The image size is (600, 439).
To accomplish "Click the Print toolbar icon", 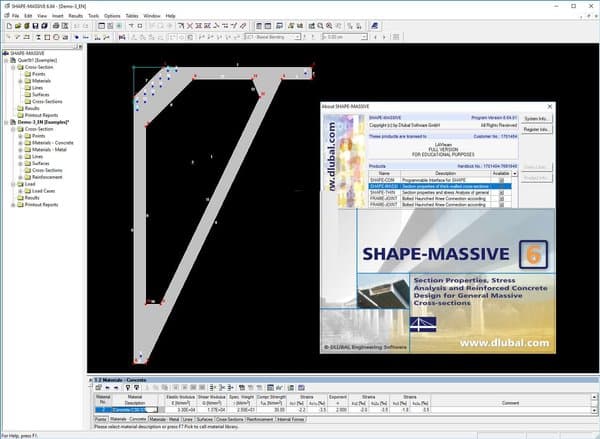I will [x=56, y=26].
